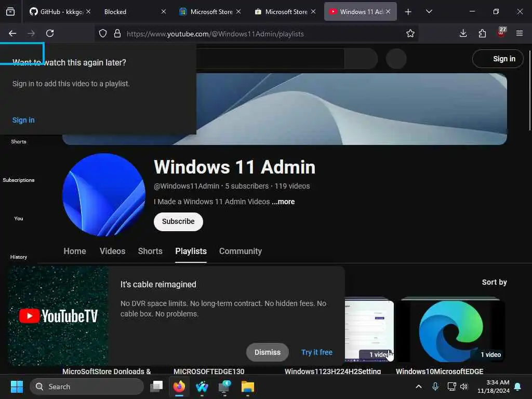Viewport: 532px width, 399px height.
Task: Click the Firefox taskbar icon
Action: (x=179, y=387)
